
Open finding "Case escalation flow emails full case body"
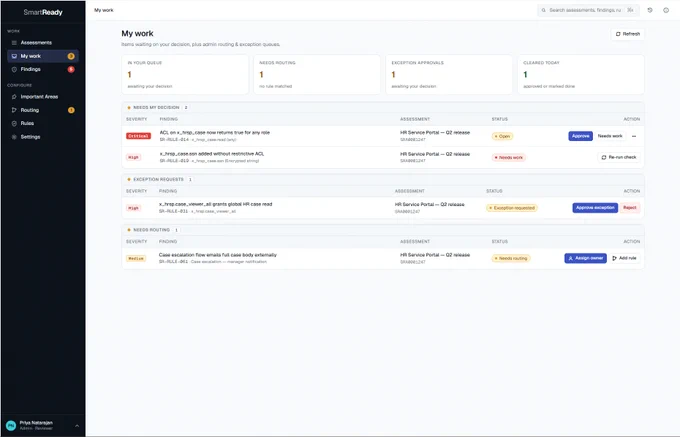pyautogui.click(x=218, y=255)
